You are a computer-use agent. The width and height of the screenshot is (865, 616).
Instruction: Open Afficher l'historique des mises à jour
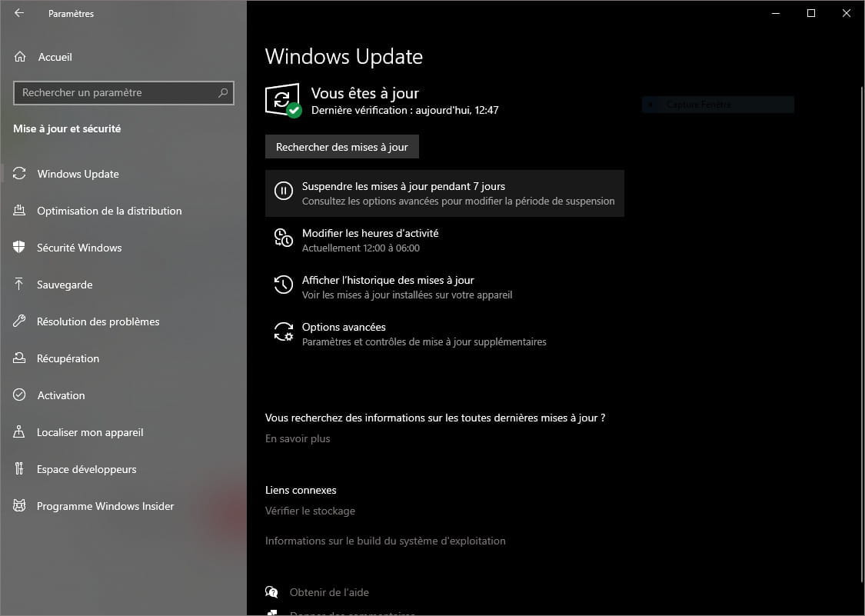point(444,287)
